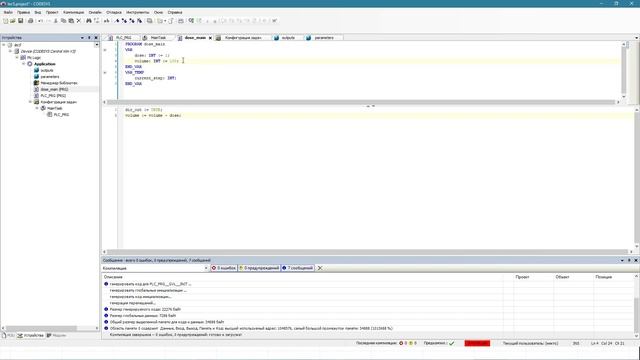
Task: Switch to the parameters editor tab
Action: tap(324, 38)
